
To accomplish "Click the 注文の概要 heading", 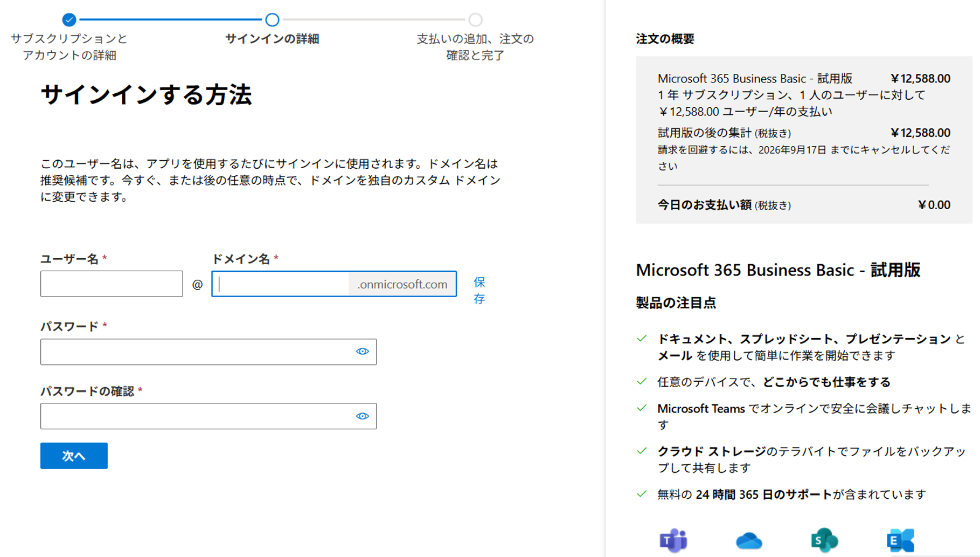I will pyautogui.click(x=665, y=39).
